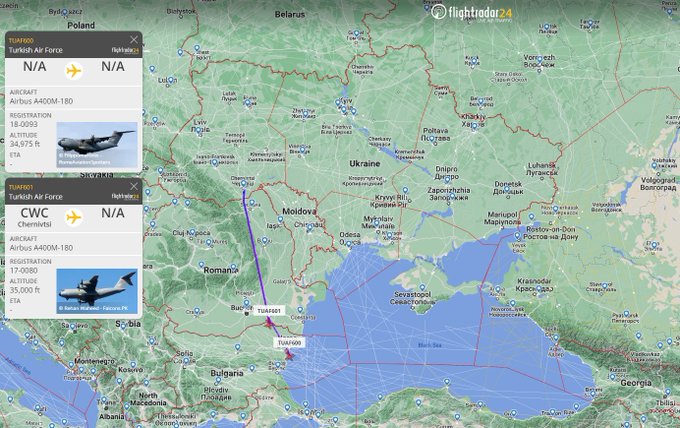Click the Romania country label
Image resolution: width=680 pixels, height=428 pixels.
(221, 270)
